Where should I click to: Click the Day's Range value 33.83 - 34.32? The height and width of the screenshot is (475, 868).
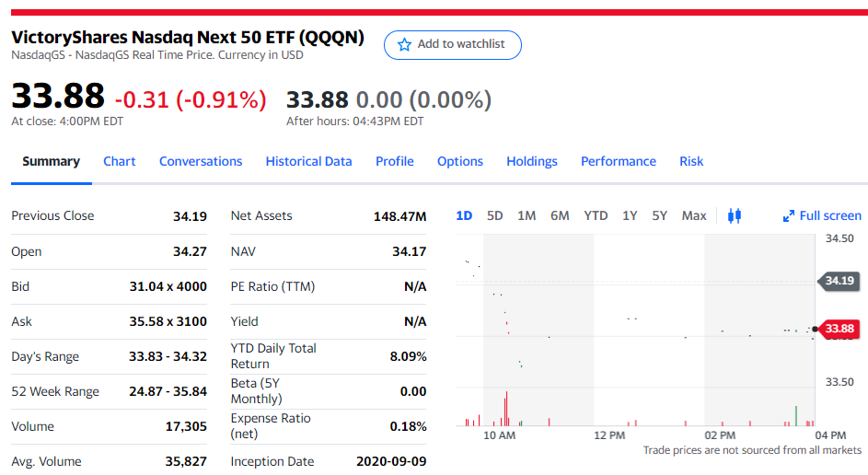click(168, 356)
